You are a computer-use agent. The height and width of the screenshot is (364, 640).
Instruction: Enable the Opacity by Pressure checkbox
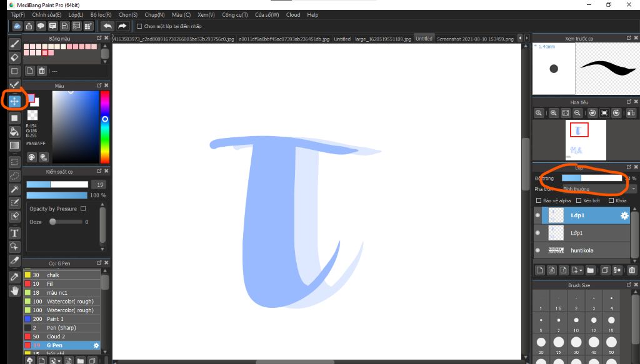pyautogui.click(x=83, y=209)
